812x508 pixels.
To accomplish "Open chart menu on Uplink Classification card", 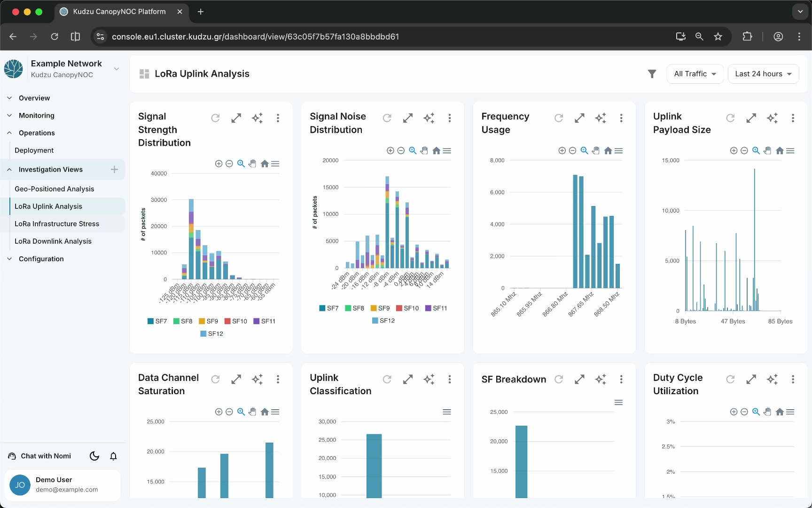I will pyautogui.click(x=447, y=412).
